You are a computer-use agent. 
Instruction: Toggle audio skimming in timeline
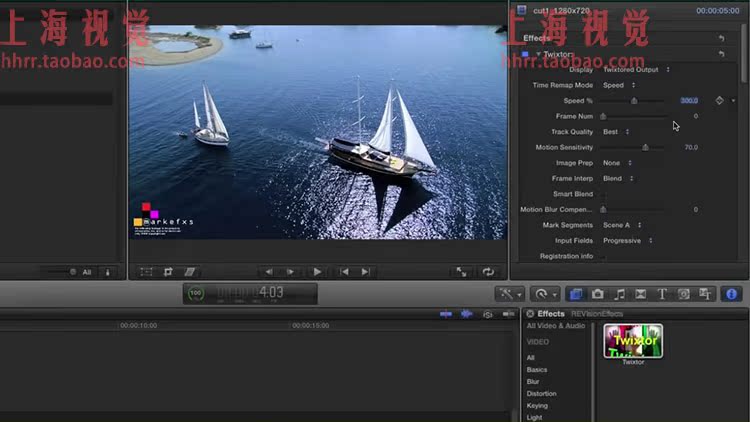[467, 314]
